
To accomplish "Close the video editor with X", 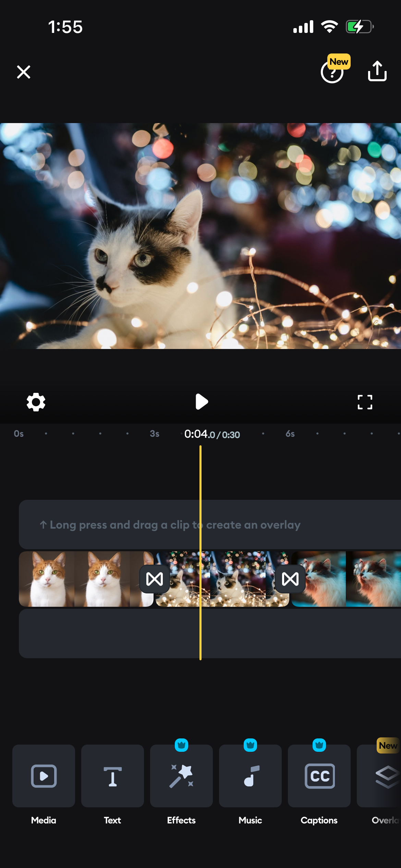I will [x=24, y=72].
